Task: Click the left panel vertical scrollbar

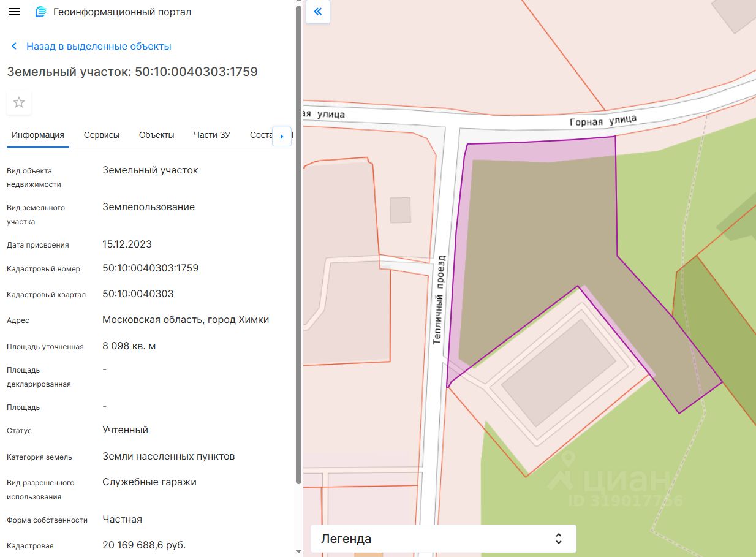Action: pyautogui.click(x=298, y=245)
